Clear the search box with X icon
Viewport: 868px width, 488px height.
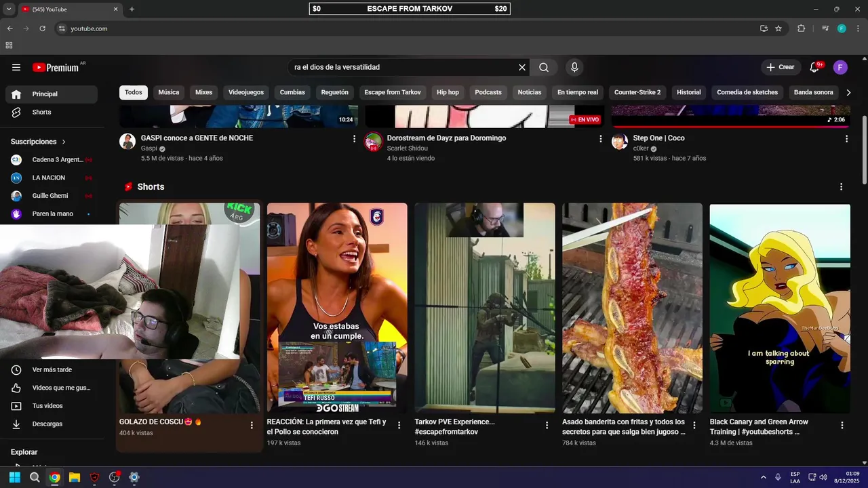point(522,67)
